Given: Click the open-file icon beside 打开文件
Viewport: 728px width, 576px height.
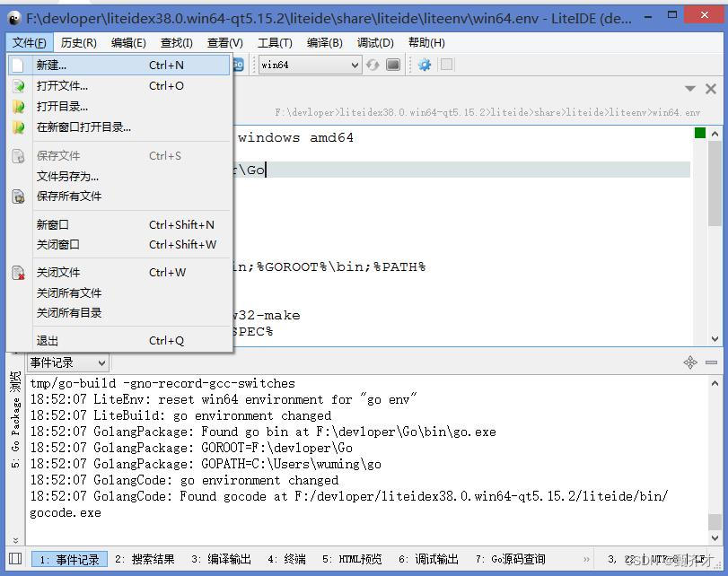Looking at the screenshot, I should point(18,86).
